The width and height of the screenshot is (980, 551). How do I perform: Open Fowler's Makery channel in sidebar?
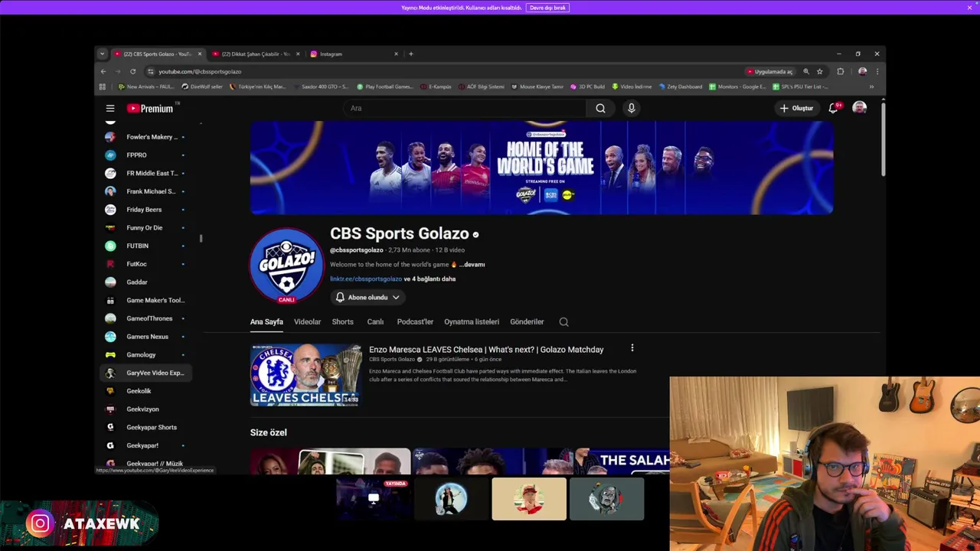[145, 137]
